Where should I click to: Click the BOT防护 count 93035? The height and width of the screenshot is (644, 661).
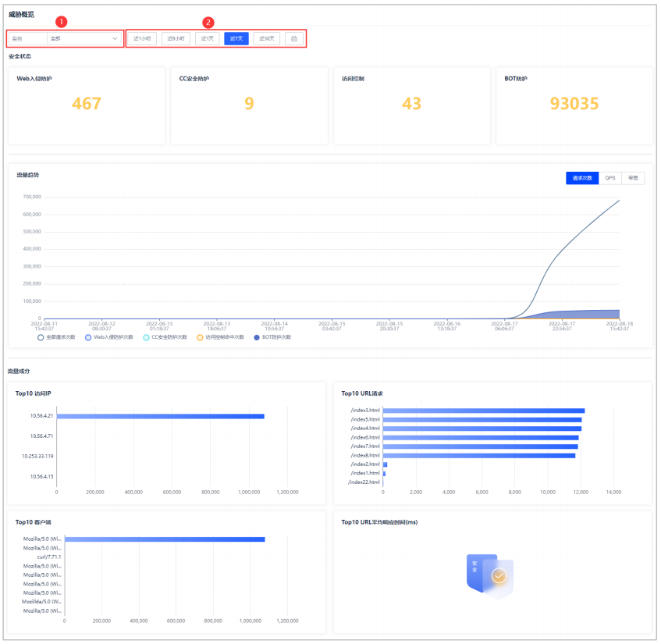pos(574,103)
